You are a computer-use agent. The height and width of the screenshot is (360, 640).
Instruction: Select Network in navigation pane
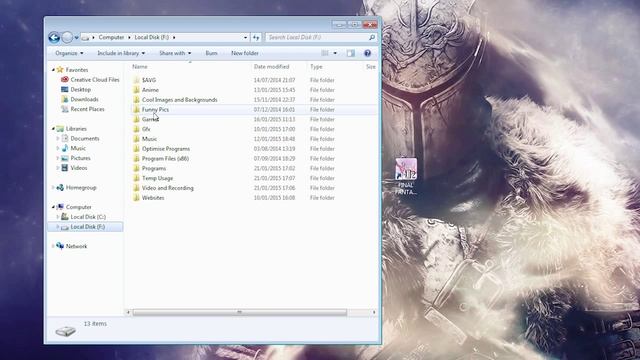(x=76, y=246)
